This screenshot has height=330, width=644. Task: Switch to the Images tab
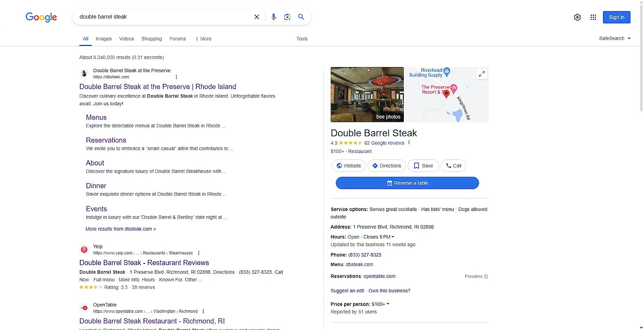pyautogui.click(x=104, y=39)
